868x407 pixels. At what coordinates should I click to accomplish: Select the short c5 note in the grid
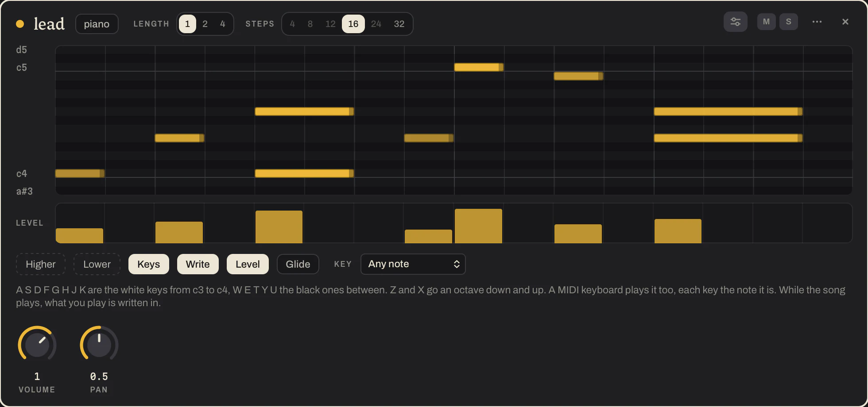(x=479, y=67)
